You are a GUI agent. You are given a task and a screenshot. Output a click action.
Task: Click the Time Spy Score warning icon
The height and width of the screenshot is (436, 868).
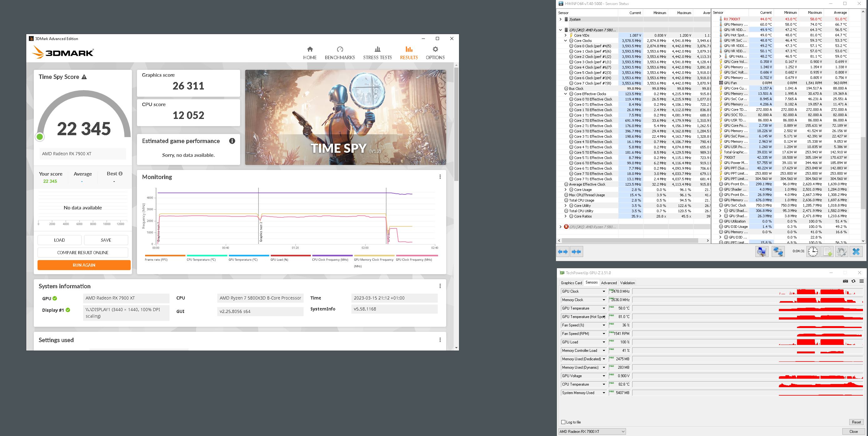point(84,77)
